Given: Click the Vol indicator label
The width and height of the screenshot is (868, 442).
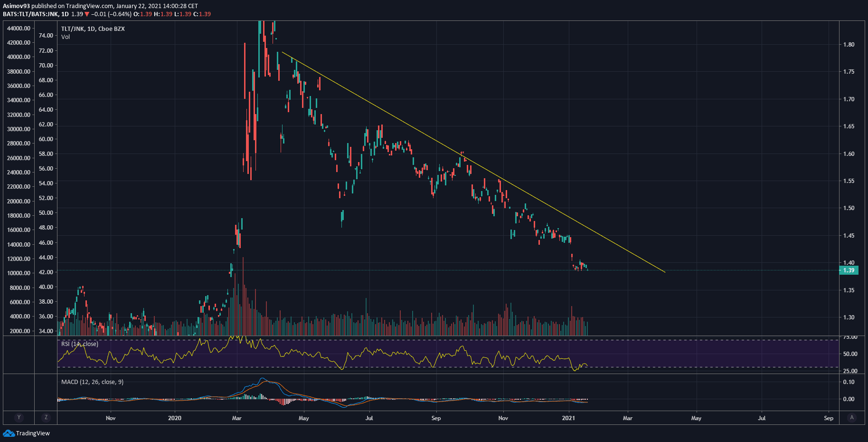Looking at the screenshot, I should [x=66, y=37].
